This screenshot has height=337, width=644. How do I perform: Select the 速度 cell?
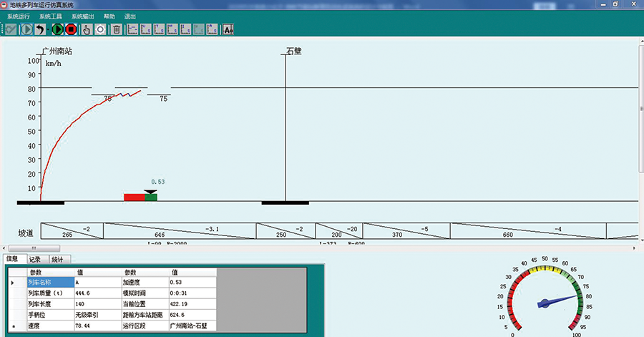[51, 326]
